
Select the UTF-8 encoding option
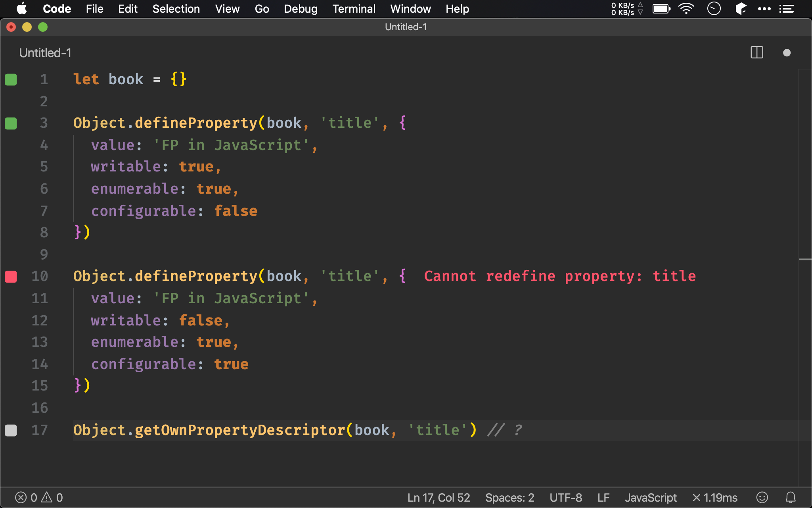[565, 497]
